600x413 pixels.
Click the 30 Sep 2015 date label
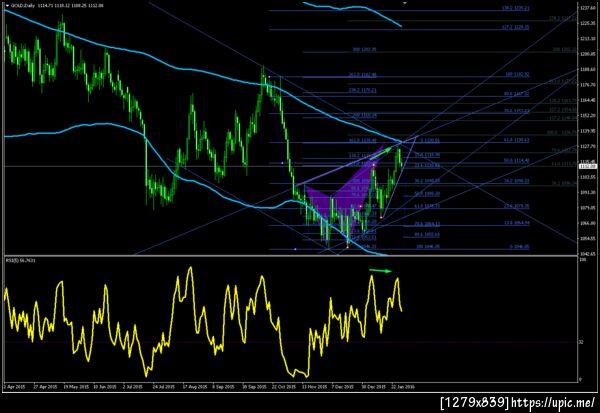pos(254,387)
